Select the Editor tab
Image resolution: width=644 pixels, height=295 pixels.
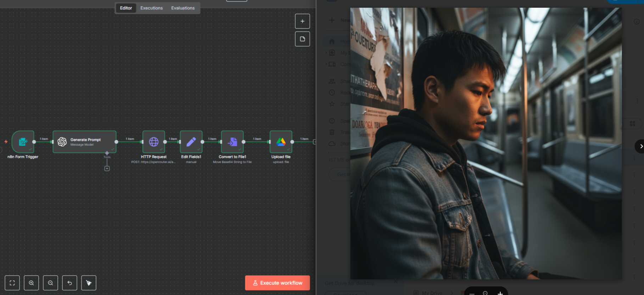[126, 8]
